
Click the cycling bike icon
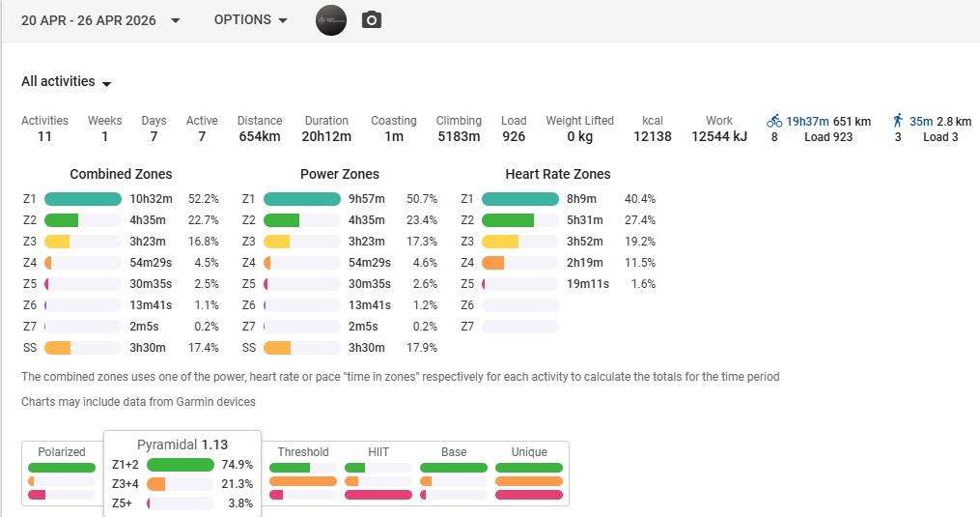point(774,121)
